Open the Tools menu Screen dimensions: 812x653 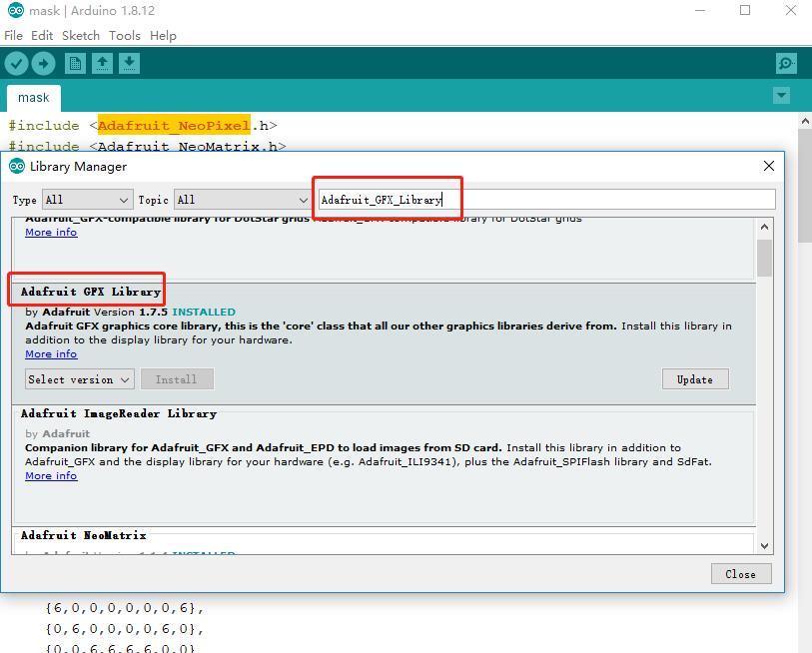(125, 36)
